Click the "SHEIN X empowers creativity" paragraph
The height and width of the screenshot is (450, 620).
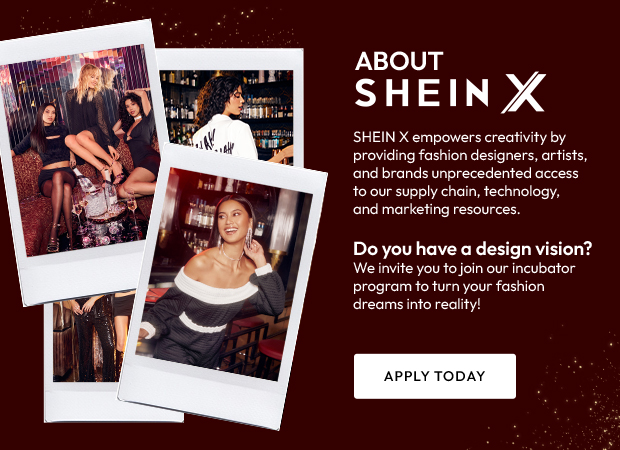(470, 173)
